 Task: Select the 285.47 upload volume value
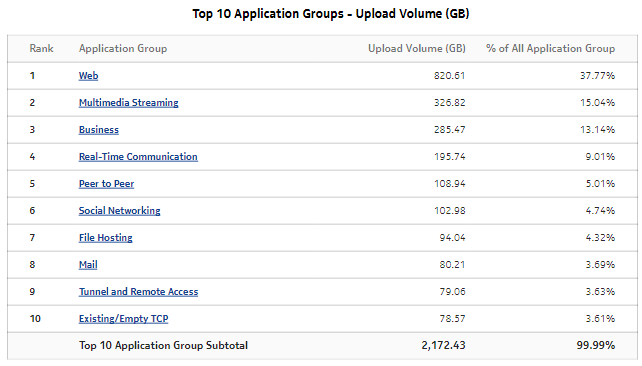450,130
